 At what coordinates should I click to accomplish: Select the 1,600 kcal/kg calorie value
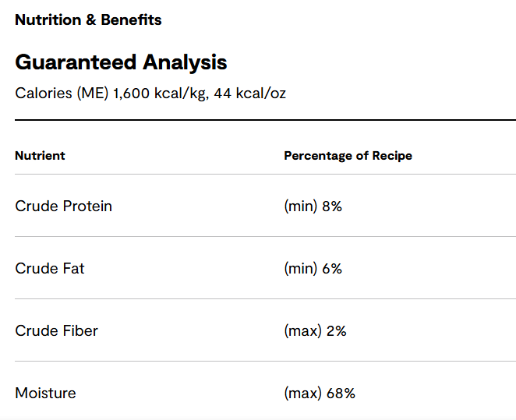[158, 94]
